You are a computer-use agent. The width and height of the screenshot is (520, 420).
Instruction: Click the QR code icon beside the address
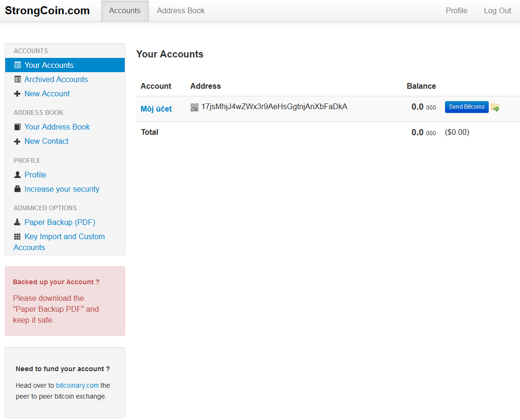coord(195,107)
